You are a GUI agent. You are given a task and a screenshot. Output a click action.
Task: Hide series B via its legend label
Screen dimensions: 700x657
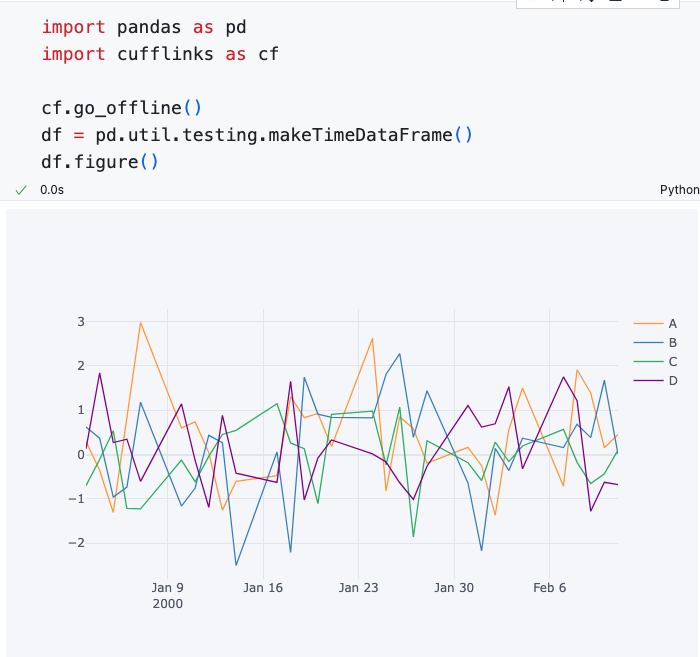(x=672, y=342)
